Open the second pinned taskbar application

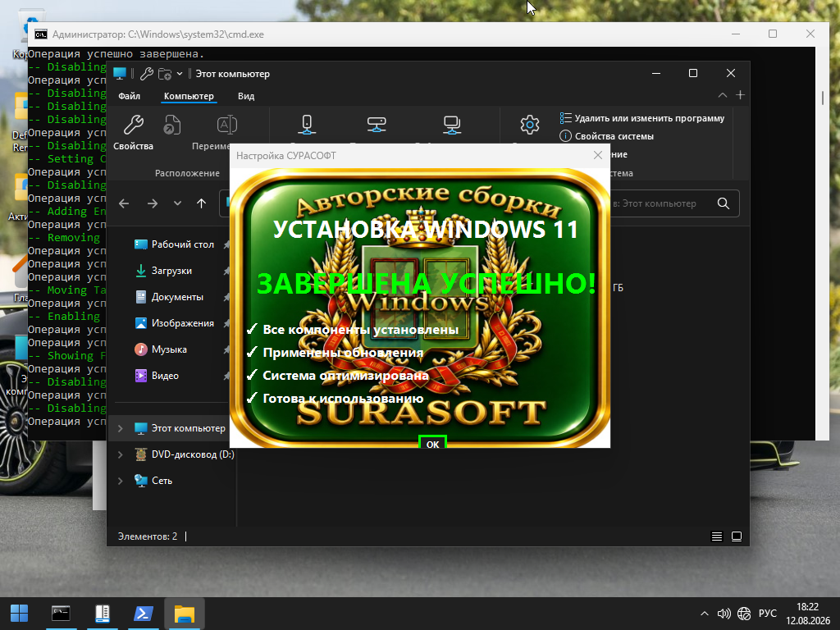pyautogui.click(x=103, y=614)
